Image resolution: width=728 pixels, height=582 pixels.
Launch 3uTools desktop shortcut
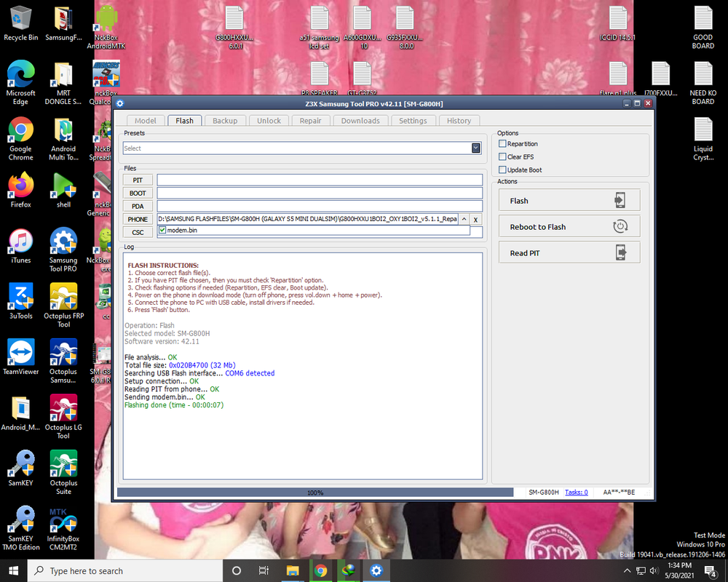(20, 302)
